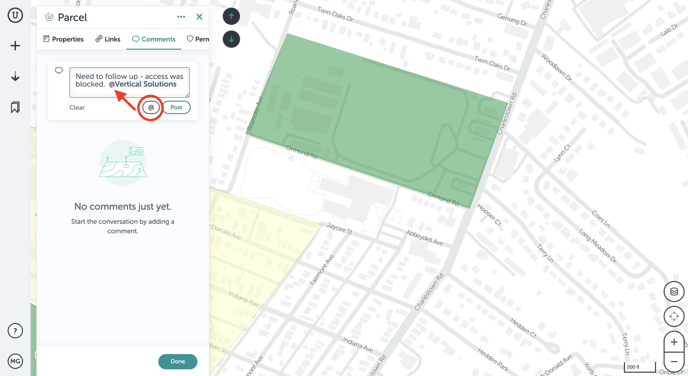Screen dimensions: 688x376
Task: Open the bookmarks icon in the left sidebar
Action: 15,107
